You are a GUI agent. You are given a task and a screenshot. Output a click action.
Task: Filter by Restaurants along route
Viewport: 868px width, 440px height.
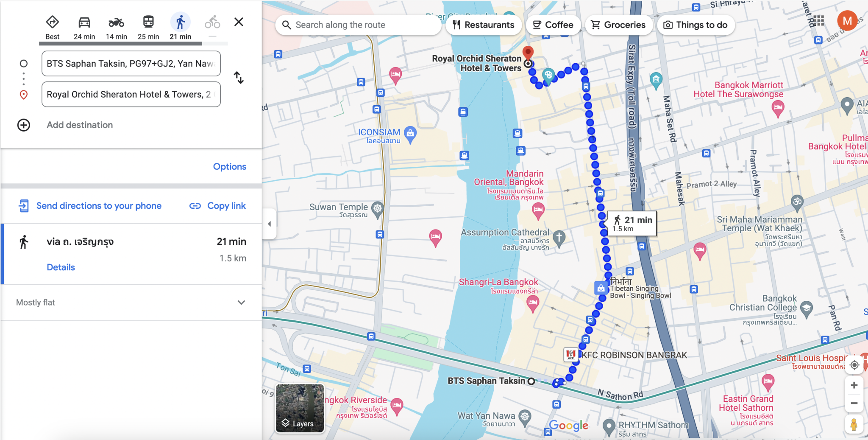click(x=483, y=25)
